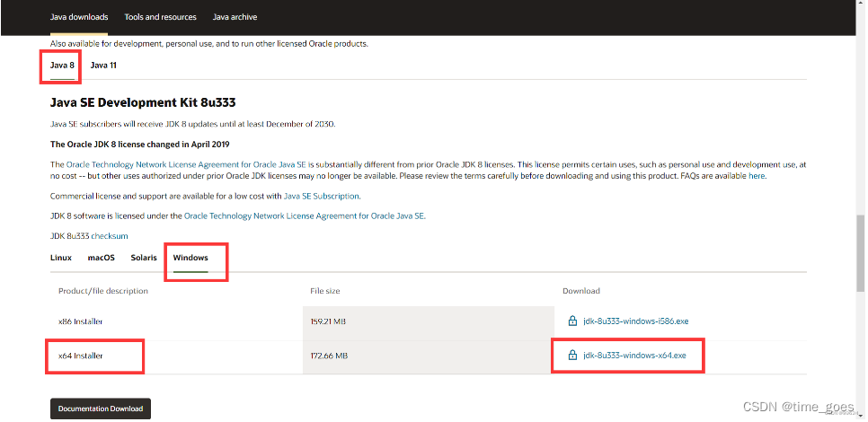Open the Java downloads tab
The image size is (868, 422).
pyautogui.click(x=79, y=17)
